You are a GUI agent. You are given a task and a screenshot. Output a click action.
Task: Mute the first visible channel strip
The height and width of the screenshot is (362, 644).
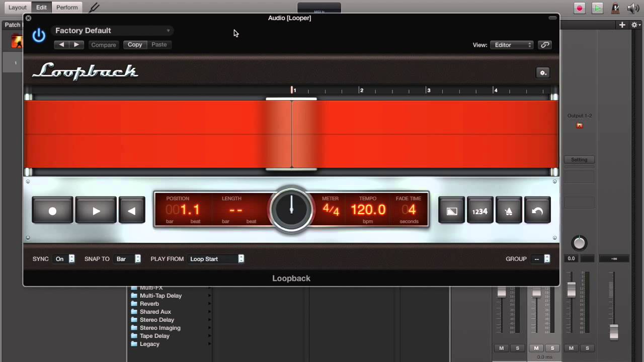click(x=501, y=348)
